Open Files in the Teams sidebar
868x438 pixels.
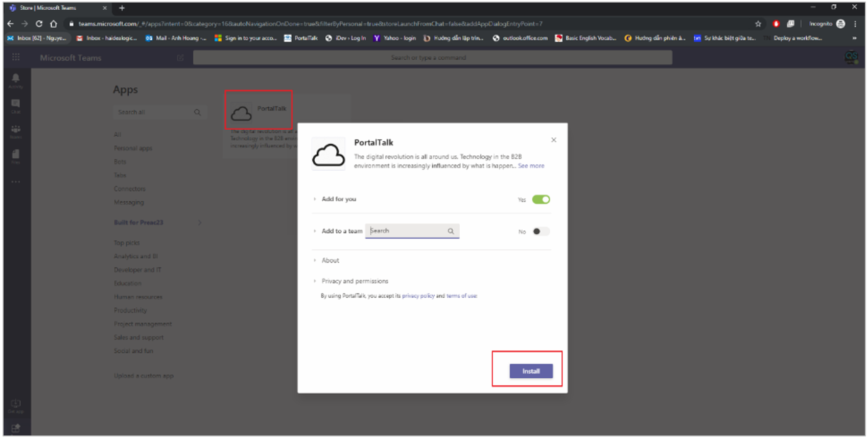click(x=16, y=156)
